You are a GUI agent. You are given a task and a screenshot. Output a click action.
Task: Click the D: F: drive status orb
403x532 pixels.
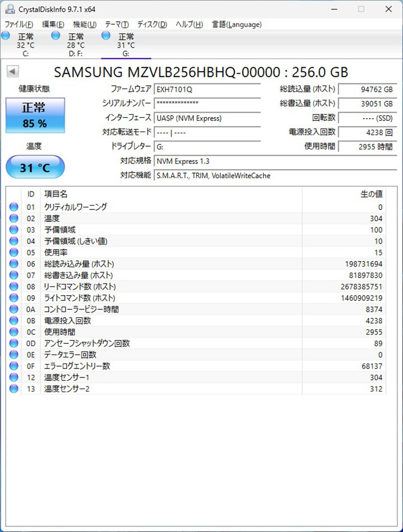[x=55, y=35]
